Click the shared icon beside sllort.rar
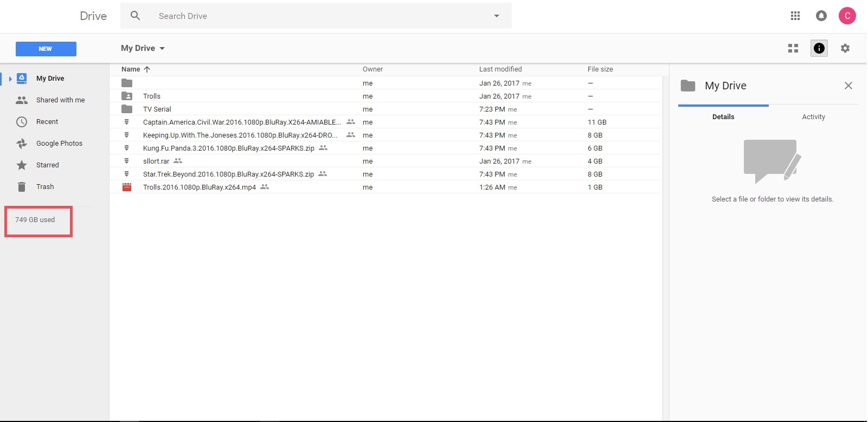 pyautogui.click(x=178, y=160)
